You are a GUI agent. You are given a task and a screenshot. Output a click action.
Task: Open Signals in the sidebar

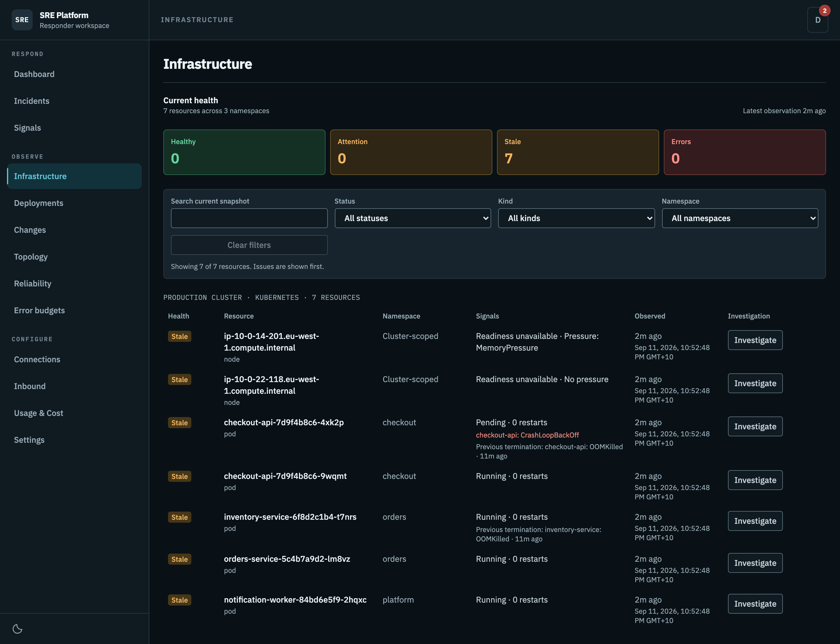[74, 128]
